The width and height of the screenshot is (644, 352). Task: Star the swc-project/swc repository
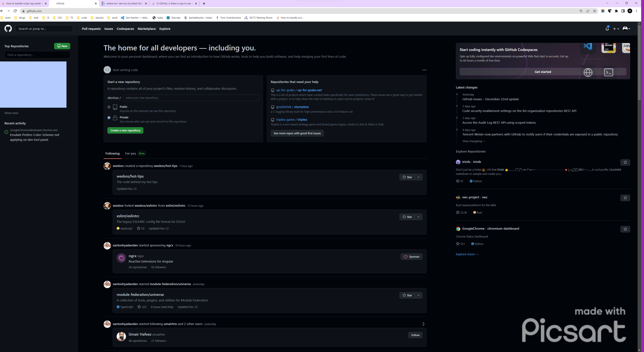[625, 198]
